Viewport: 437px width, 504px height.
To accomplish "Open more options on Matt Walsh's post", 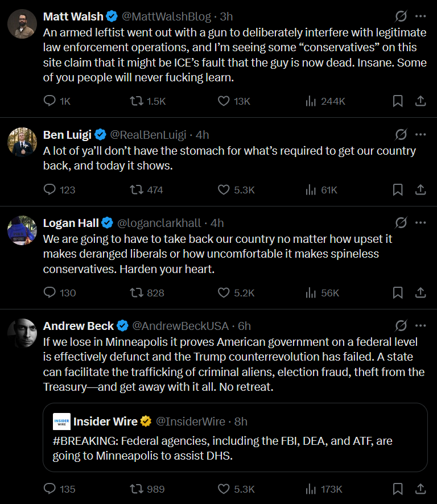I will (x=420, y=16).
